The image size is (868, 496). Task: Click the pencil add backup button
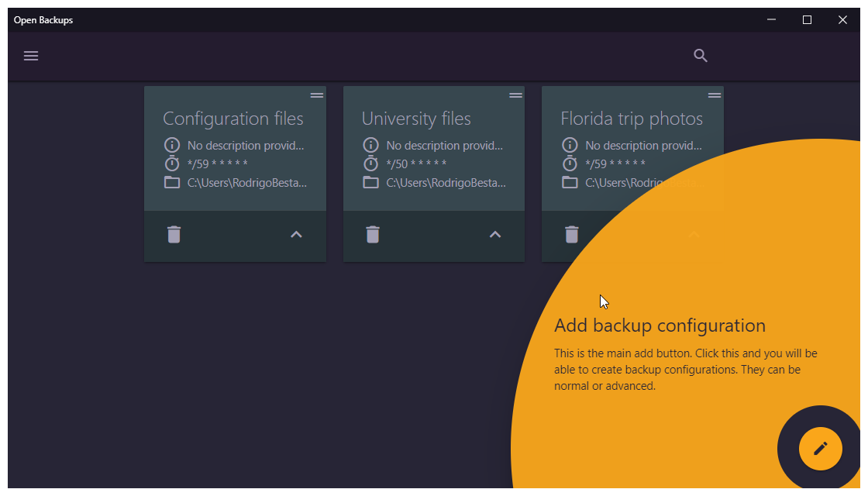pos(820,449)
